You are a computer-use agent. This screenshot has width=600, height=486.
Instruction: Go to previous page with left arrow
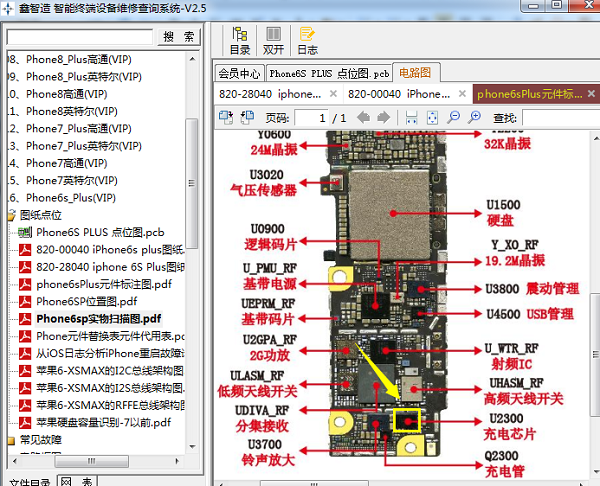click(x=363, y=117)
